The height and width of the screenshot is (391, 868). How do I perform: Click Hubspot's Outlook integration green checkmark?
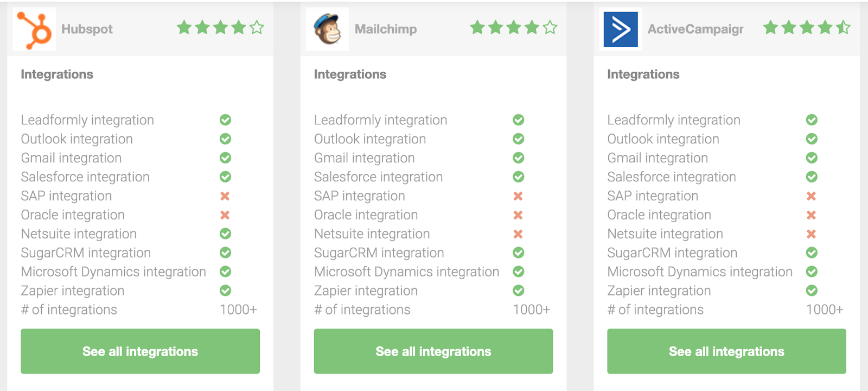225,138
